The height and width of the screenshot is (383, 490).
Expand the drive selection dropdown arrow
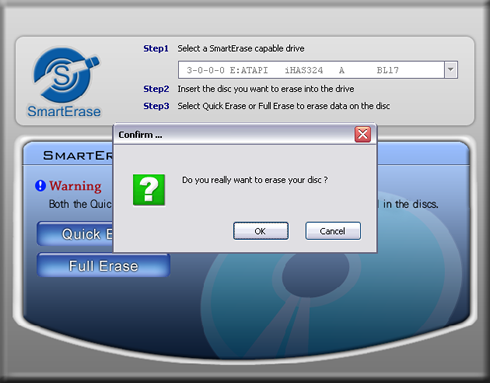point(451,70)
